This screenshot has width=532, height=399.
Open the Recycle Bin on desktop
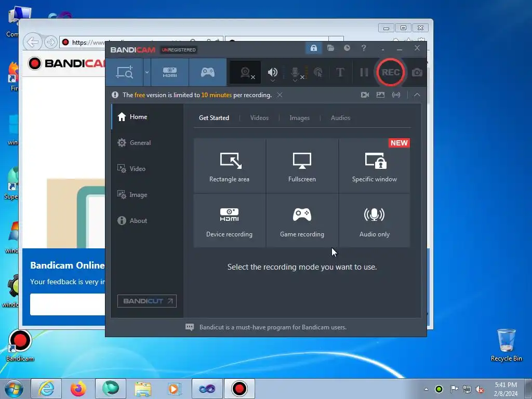[x=506, y=345]
